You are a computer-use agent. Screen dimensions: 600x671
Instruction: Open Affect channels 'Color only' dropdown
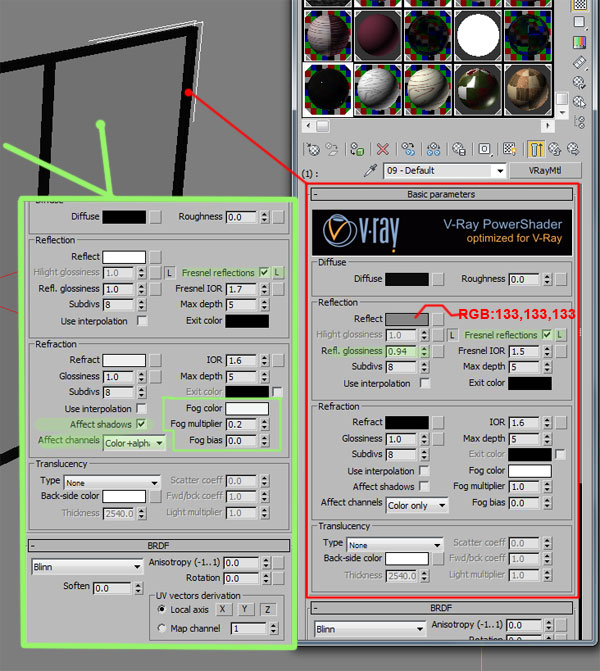[417, 505]
